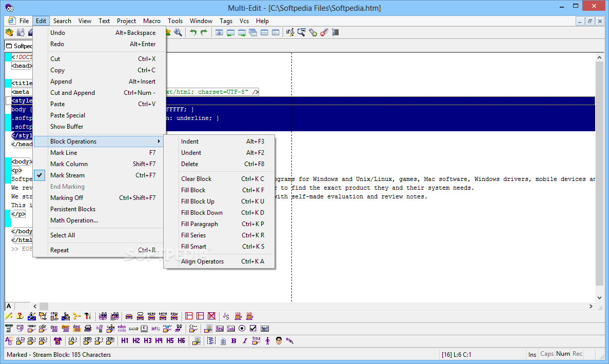Click the green Redo arrow in toolbar
The width and height of the screenshot is (609, 364).
pos(204,32)
